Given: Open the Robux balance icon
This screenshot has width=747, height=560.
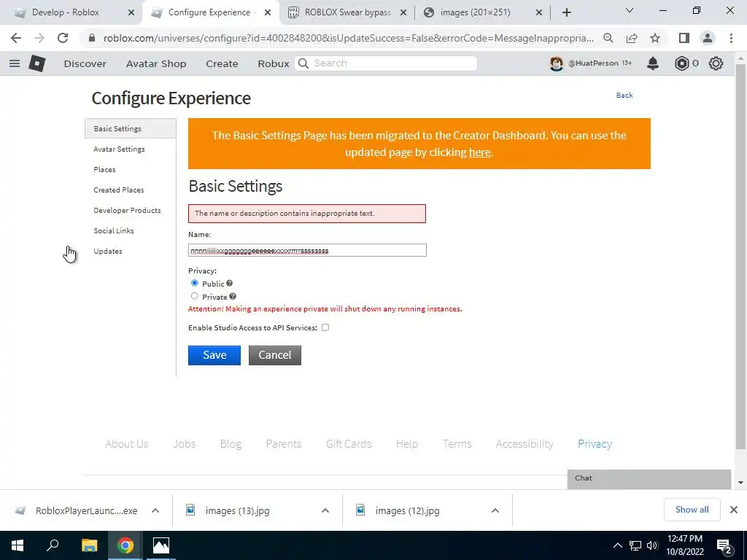Looking at the screenshot, I should [682, 63].
